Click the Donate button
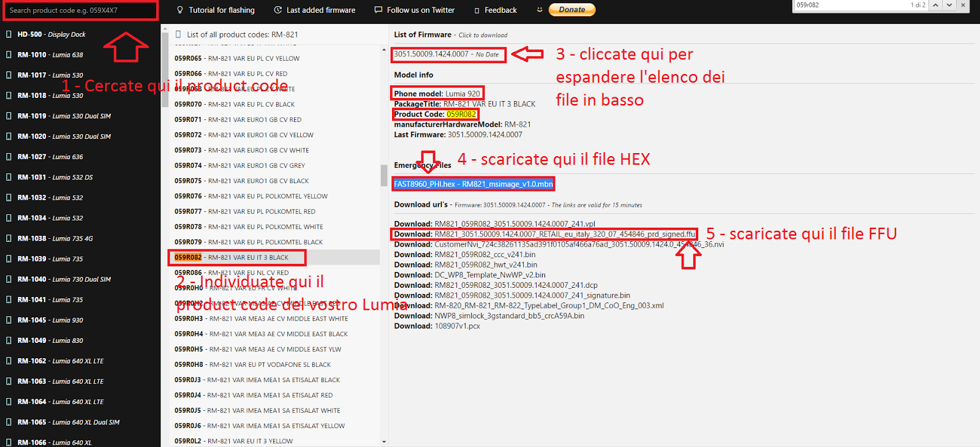The image size is (980, 447). pyautogui.click(x=572, y=9)
